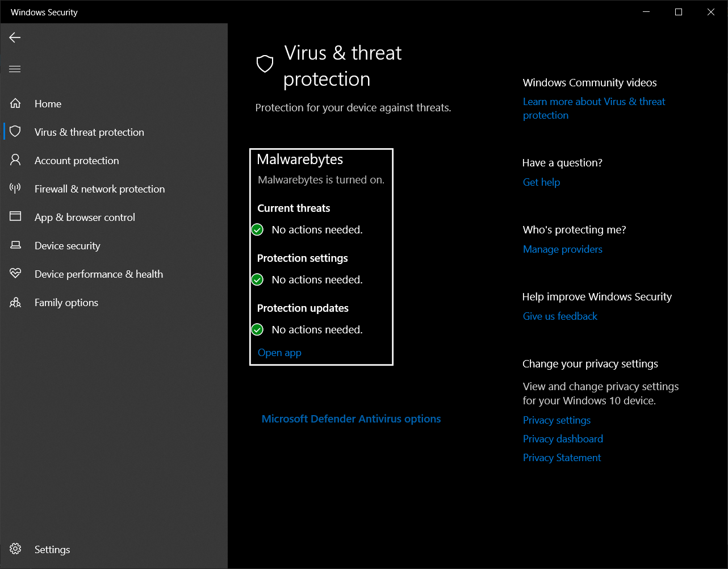Click the Current threats heading
The height and width of the screenshot is (569, 728).
coord(294,208)
